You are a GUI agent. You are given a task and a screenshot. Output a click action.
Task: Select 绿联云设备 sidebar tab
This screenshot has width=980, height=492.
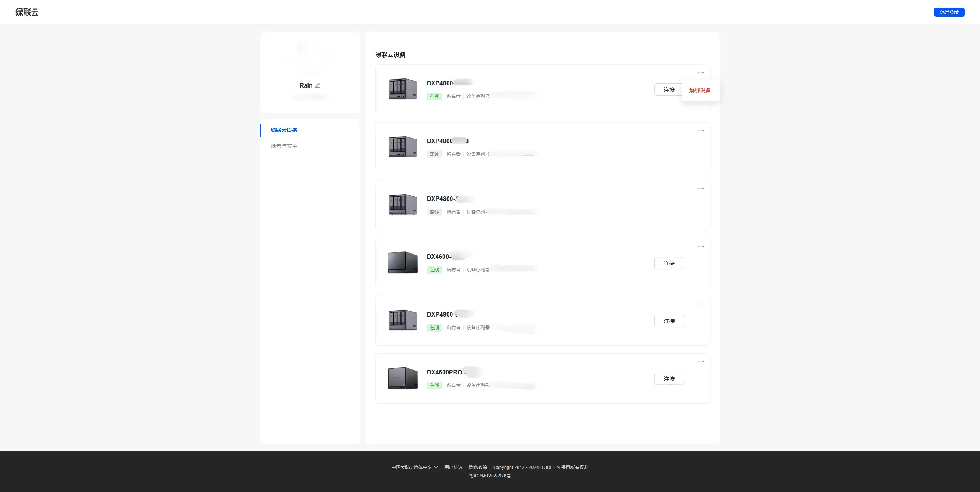pos(284,130)
